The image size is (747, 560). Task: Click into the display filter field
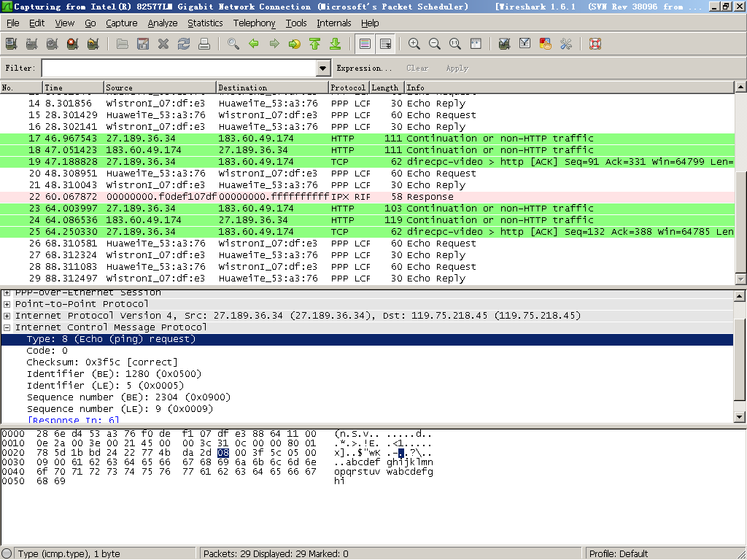[x=179, y=69]
